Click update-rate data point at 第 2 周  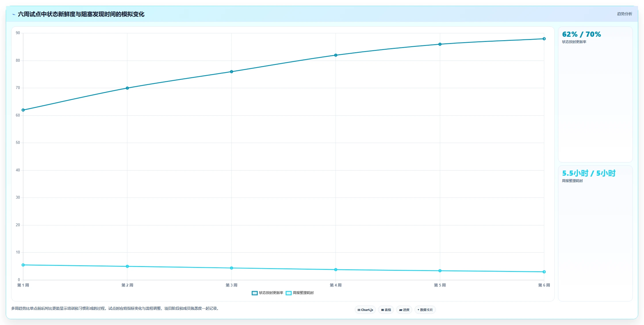click(127, 88)
